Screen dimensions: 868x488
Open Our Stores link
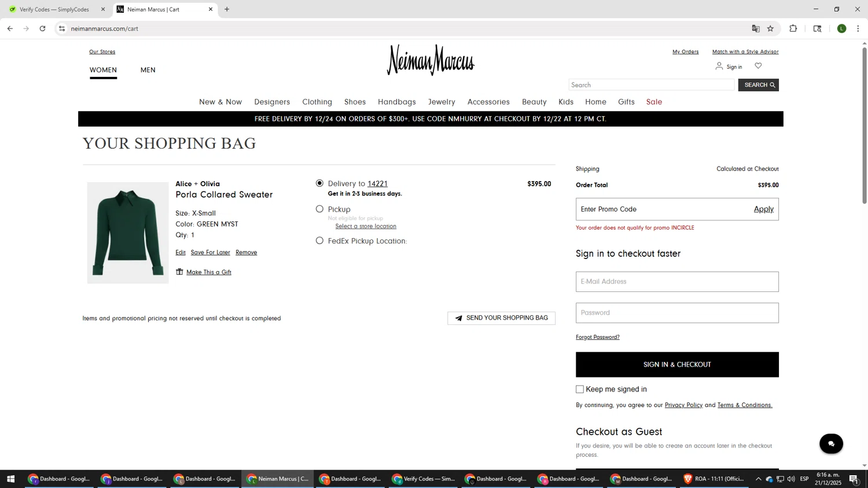point(102,51)
